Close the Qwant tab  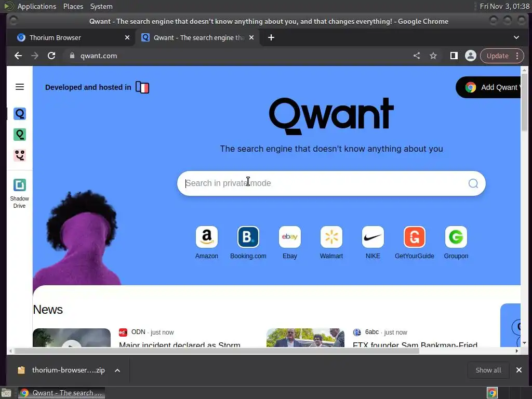[x=251, y=37]
